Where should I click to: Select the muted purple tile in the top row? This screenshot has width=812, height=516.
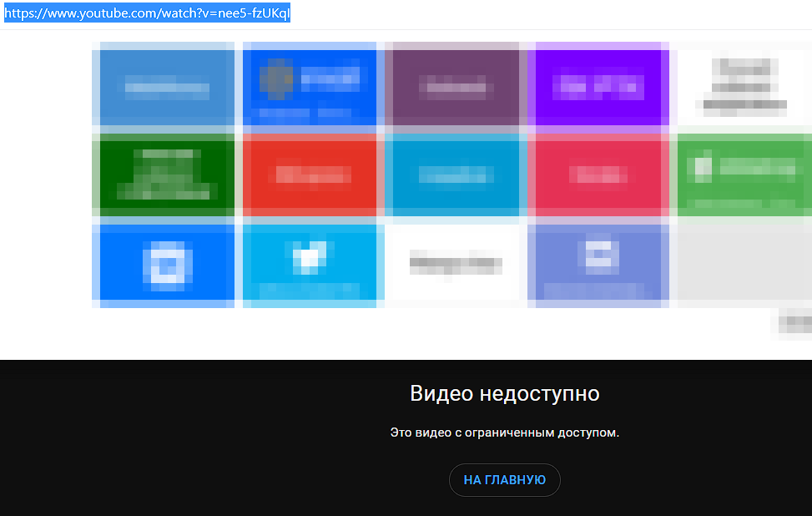[454, 86]
